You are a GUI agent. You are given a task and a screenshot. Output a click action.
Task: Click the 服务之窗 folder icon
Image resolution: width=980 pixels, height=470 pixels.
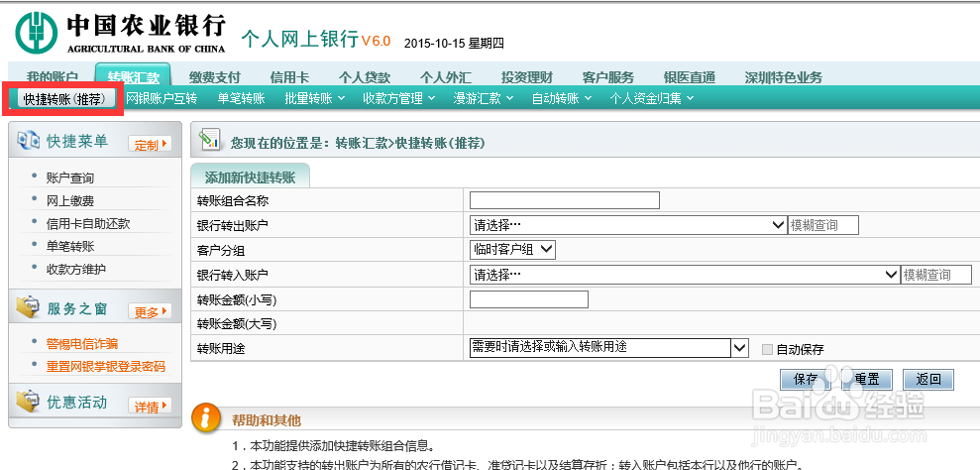[28, 307]
